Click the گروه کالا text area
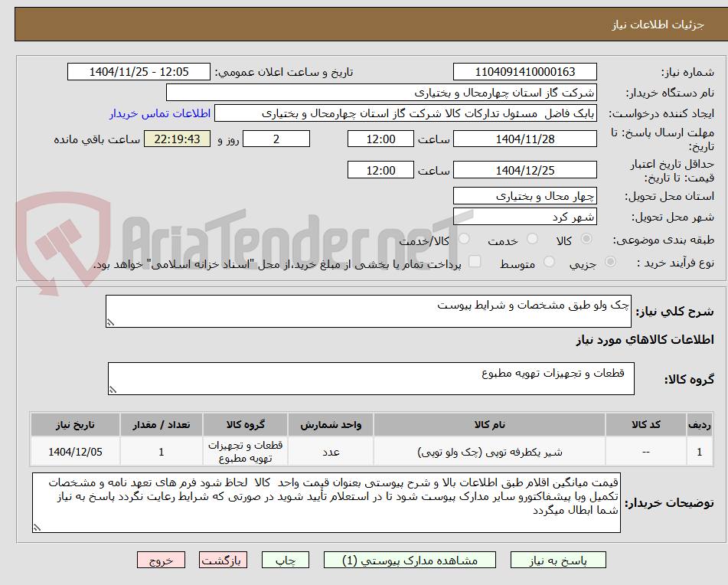The image size is (728, 585). click(x=371, y=379)
